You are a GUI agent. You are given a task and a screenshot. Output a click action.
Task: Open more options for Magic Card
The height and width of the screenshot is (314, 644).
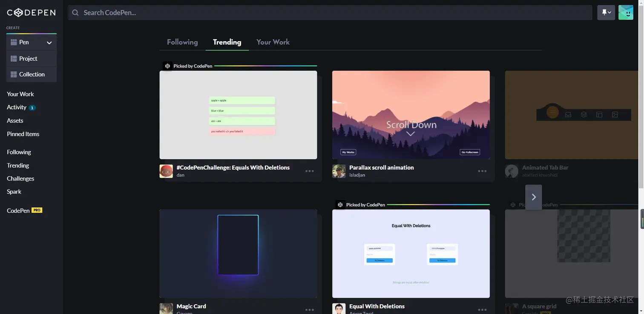pyautogui.click(x=310, y=310)
